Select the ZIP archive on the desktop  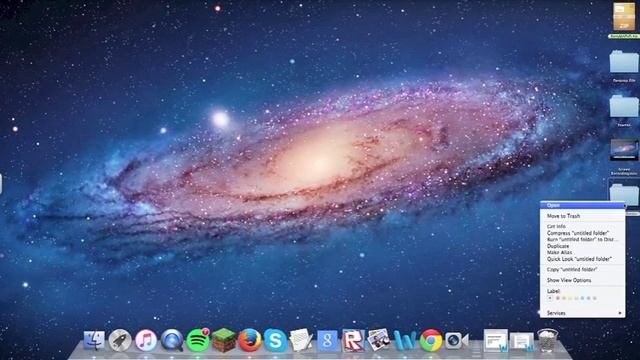(x=624, y=17)
